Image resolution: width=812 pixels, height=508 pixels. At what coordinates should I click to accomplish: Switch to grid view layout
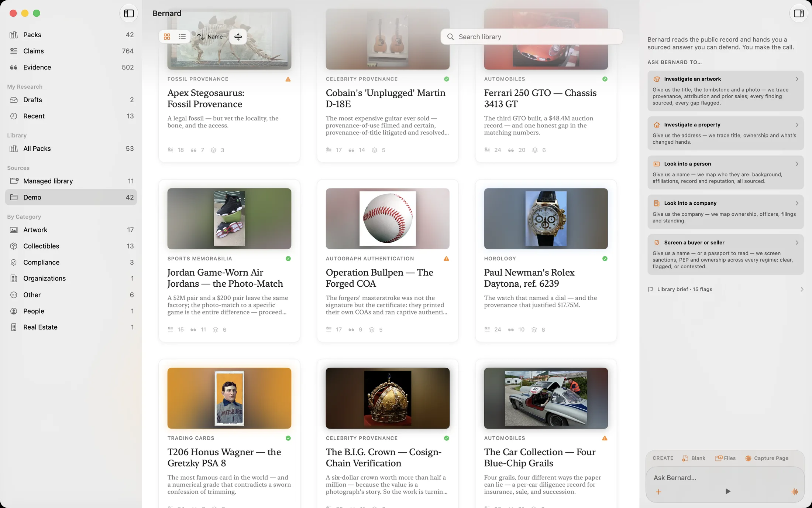pos(167,37)
